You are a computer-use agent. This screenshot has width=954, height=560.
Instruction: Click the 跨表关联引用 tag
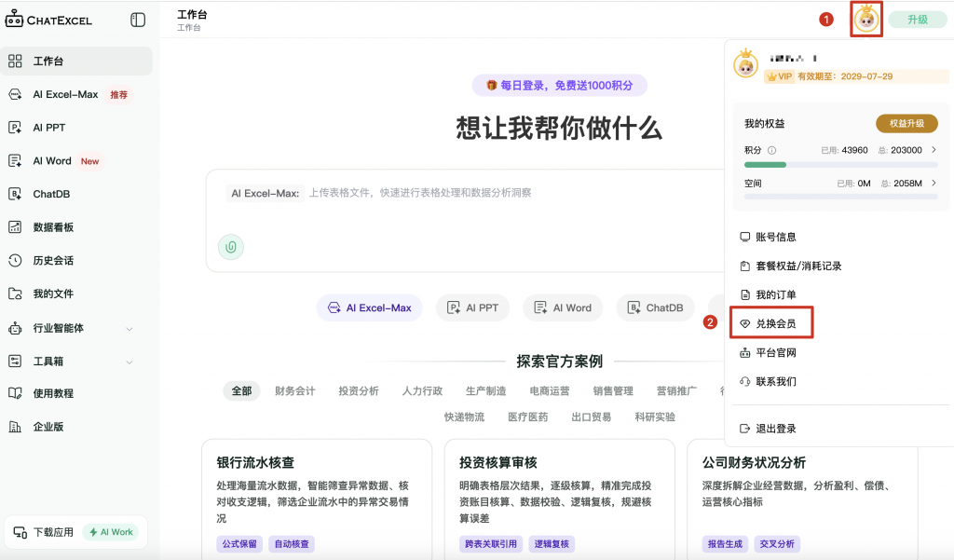[x=491, y=544]
